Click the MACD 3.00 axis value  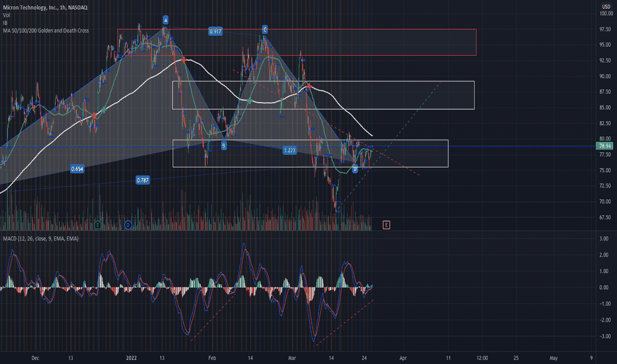(604, 238)
